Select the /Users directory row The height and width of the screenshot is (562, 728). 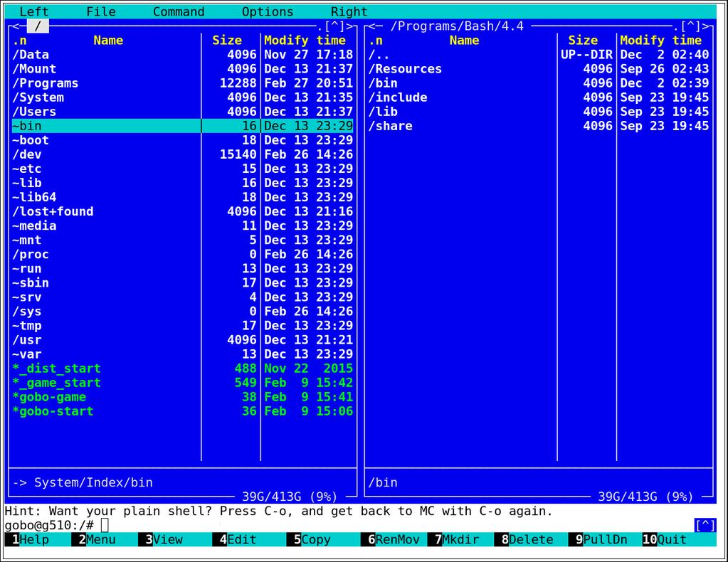point(182,112)
